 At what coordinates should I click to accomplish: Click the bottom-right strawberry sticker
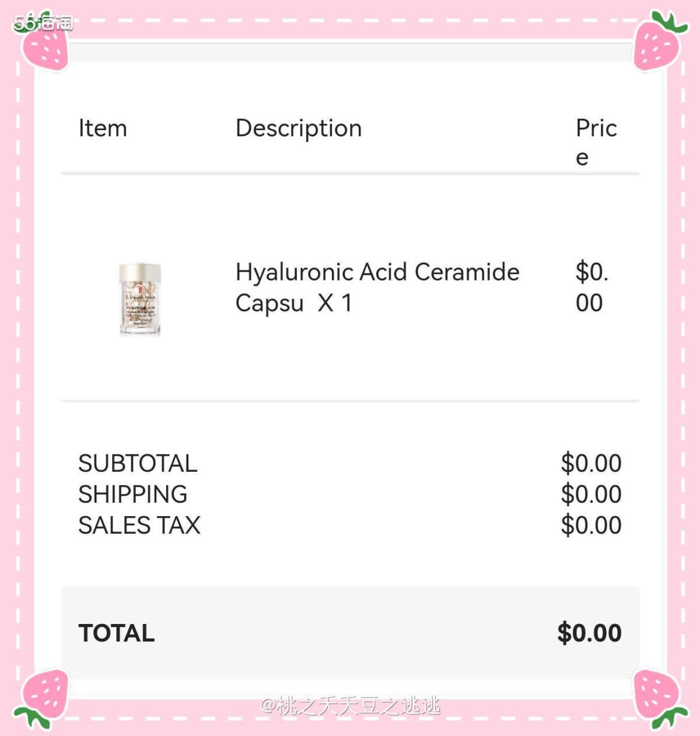(659, 698)
